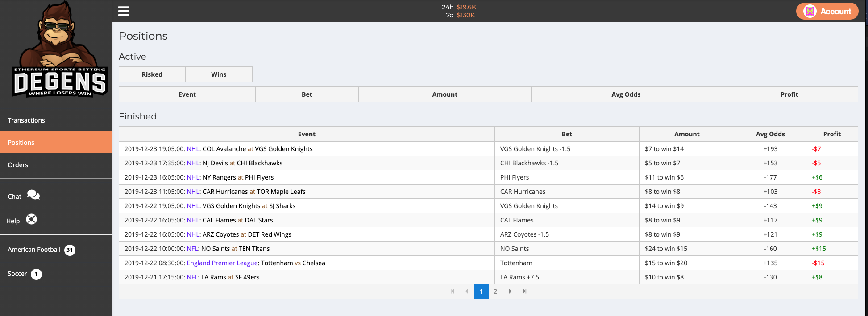Screen dimensions: 868x316
Task: Click 24h volume $19.6K value
Action: click(x=466, y=7)
